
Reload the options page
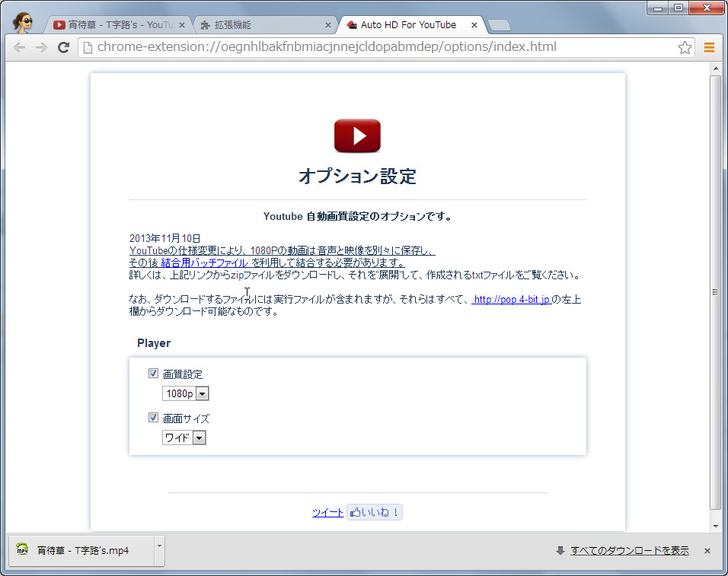64,47
